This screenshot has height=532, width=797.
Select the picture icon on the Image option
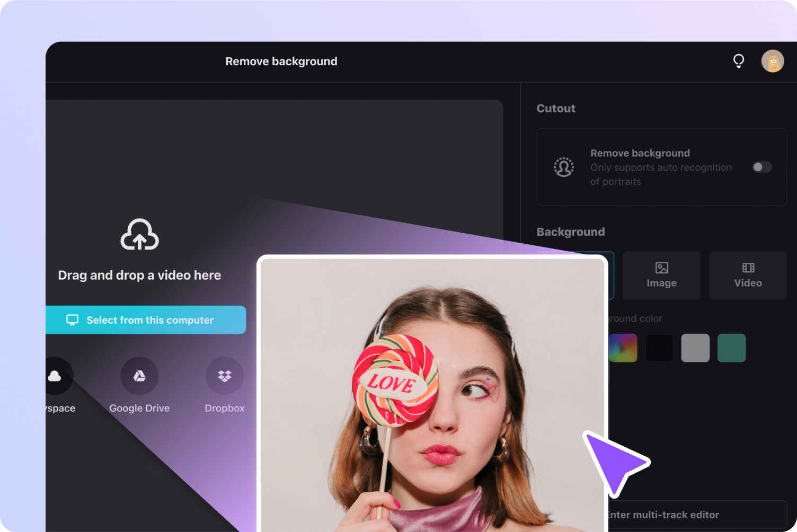[661, 267]
